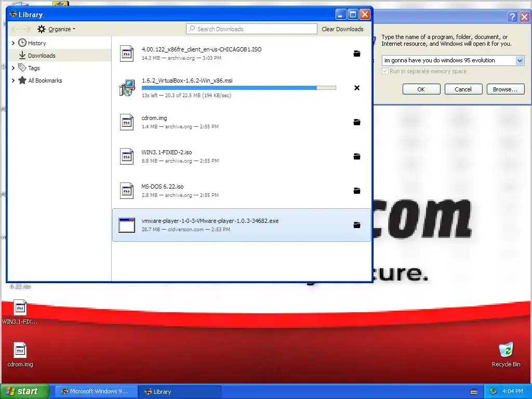Click Browse... in Run dialog
This screenshot has width=532, height=399.
[505, 89]
